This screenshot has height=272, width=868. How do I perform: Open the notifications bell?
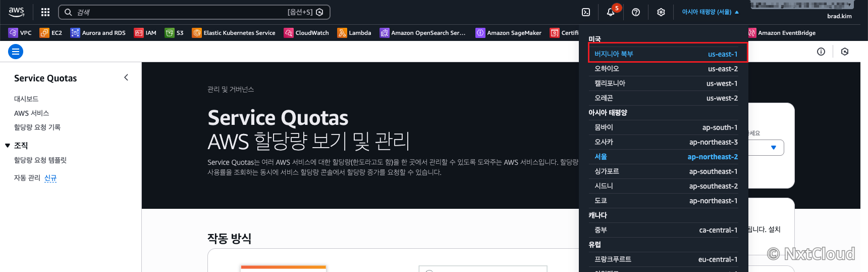click(611, 12)
